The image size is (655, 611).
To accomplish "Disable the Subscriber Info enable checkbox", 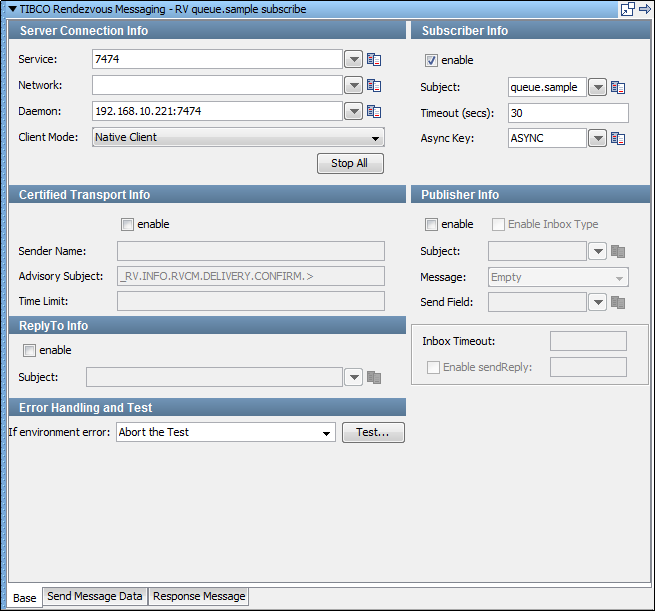I will 431,60.
